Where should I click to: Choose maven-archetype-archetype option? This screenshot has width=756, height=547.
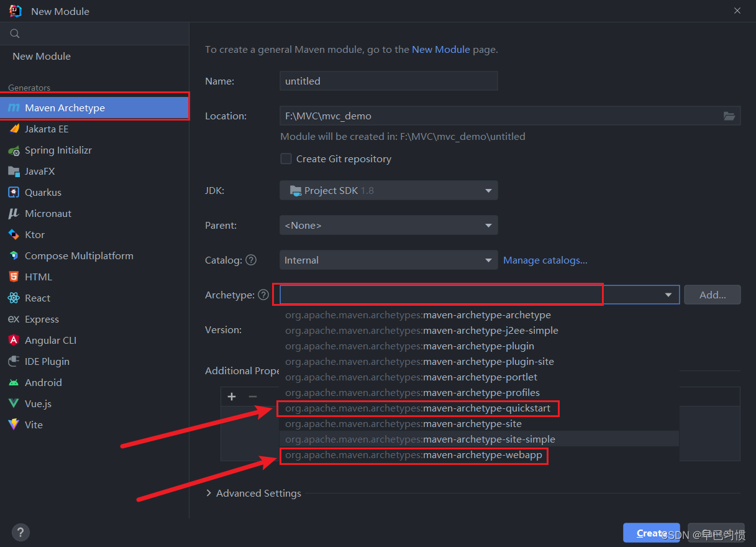click(479, 315)
